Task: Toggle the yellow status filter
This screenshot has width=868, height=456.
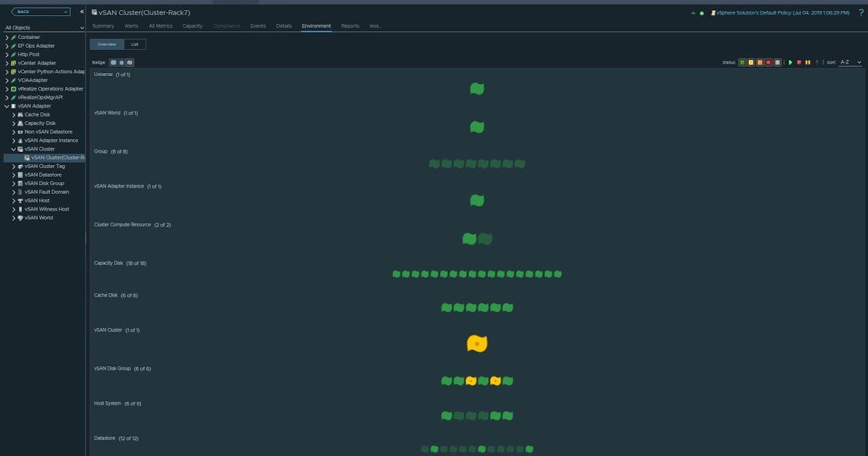Action: point(751,63)
